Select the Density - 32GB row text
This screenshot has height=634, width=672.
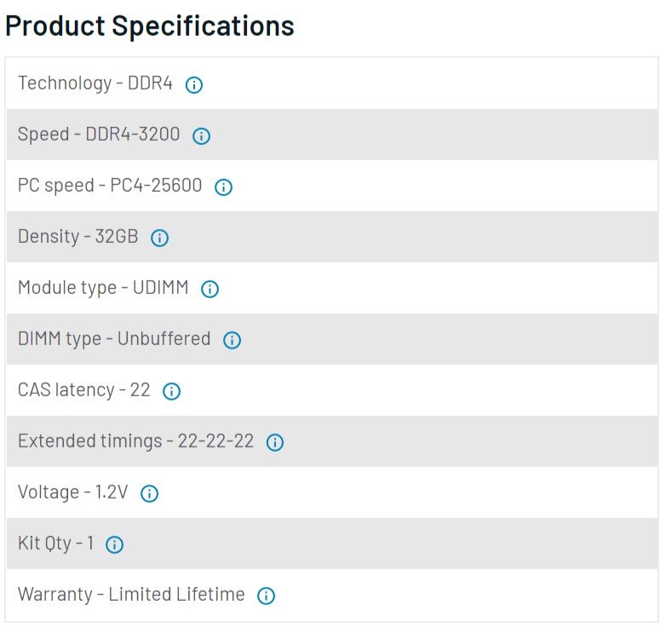(x=78, y=237)
